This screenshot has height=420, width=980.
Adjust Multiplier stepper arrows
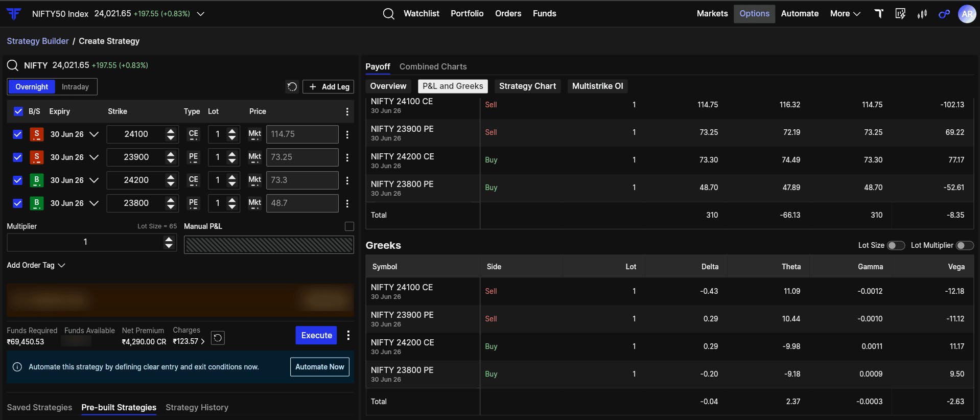[169, 242]
